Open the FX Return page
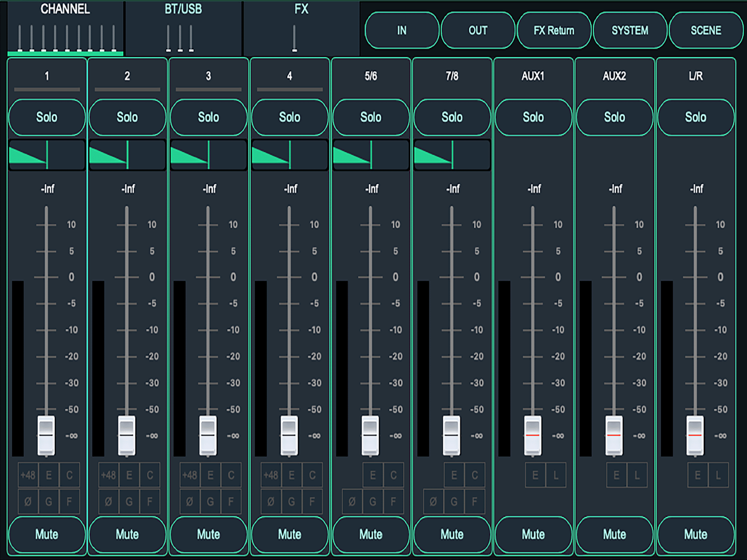 [554, 30]
